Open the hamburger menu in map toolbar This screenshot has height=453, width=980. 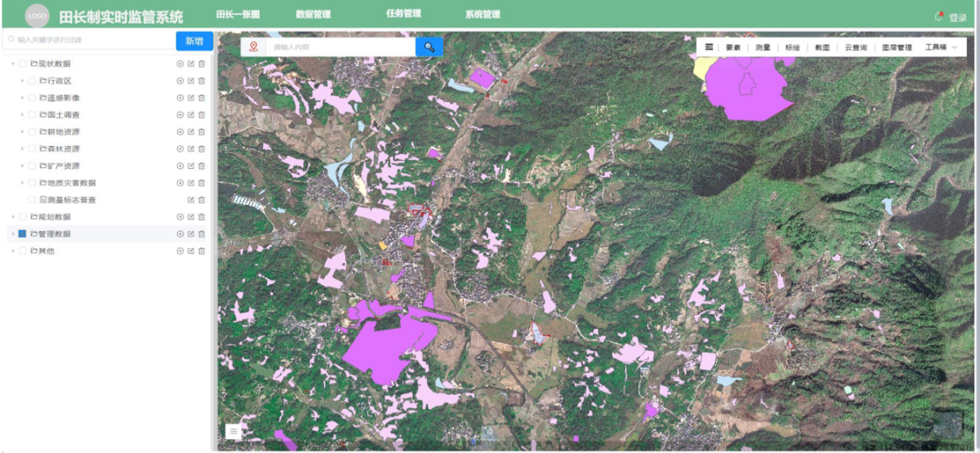coord(709,47)
